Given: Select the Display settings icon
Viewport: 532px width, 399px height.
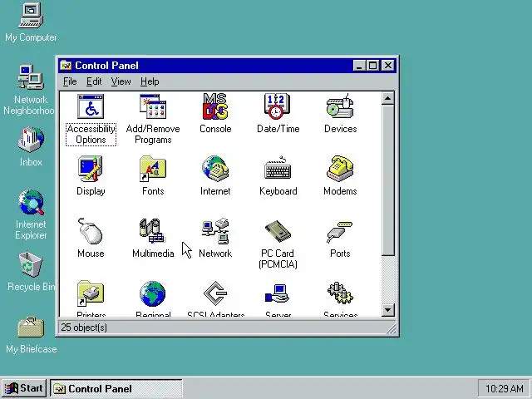Looking at the screenshot, I should [91, 169].
